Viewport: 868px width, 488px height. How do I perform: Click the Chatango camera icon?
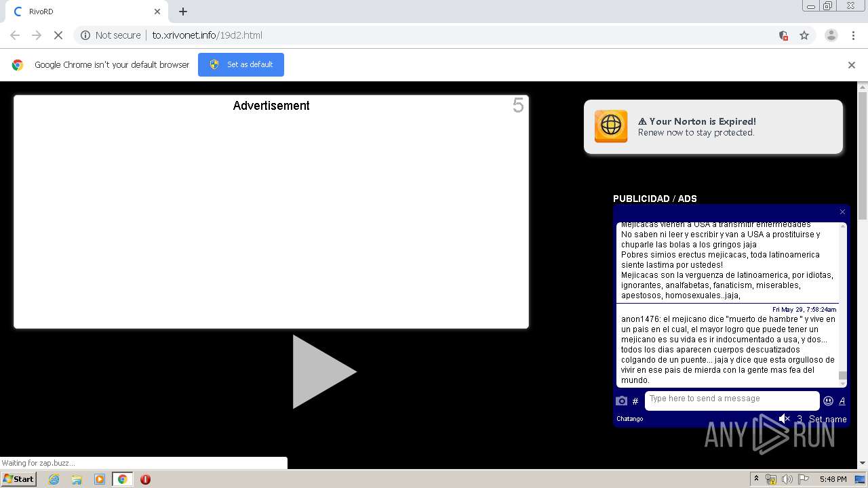(621, 401)
